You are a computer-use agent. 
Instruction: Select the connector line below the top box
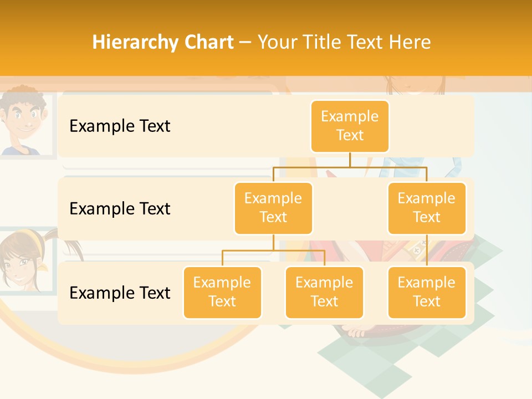(x=350, y=160)
